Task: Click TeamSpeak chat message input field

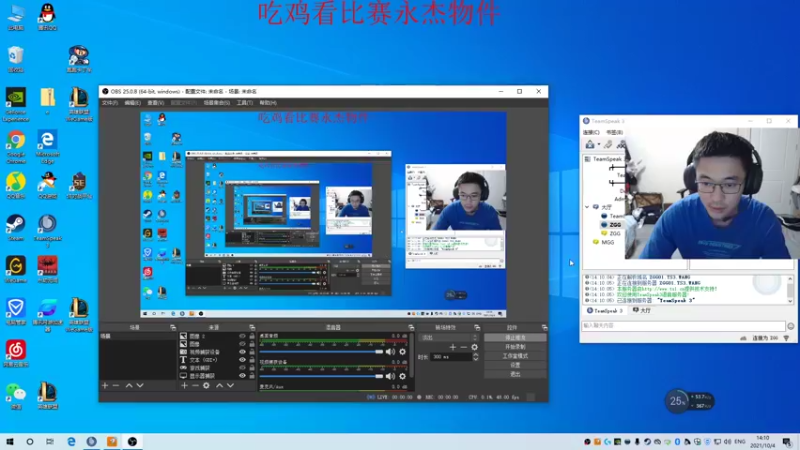Action: pyautogui.click(x=683, y=326)
